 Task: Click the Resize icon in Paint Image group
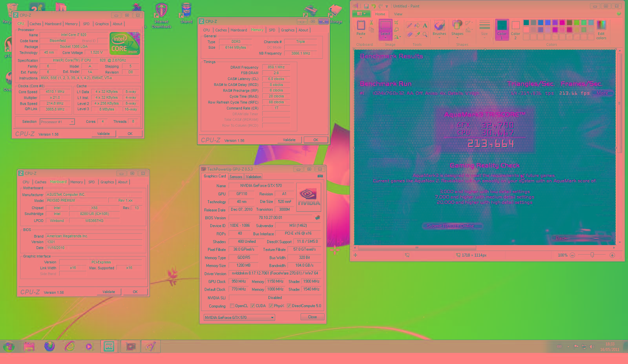[396, 30]
